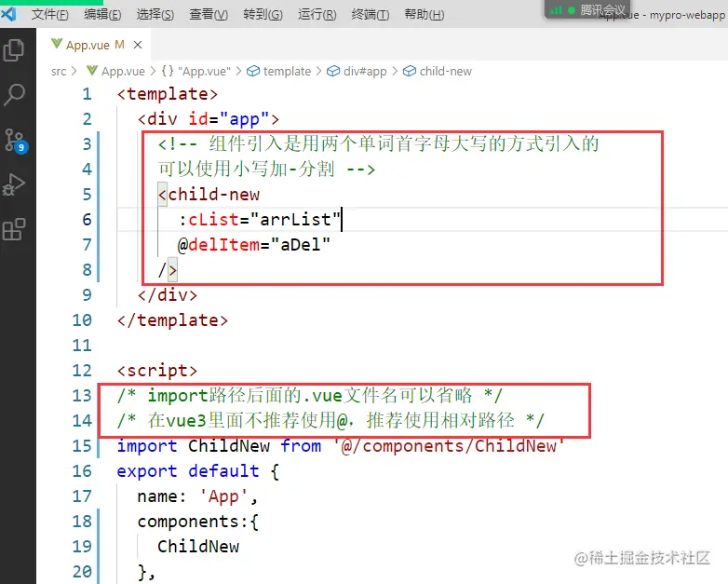Viewport: 728px width, 584px height.
Task: Open the 查看(V) menu
Action: [x=209, y=14]
